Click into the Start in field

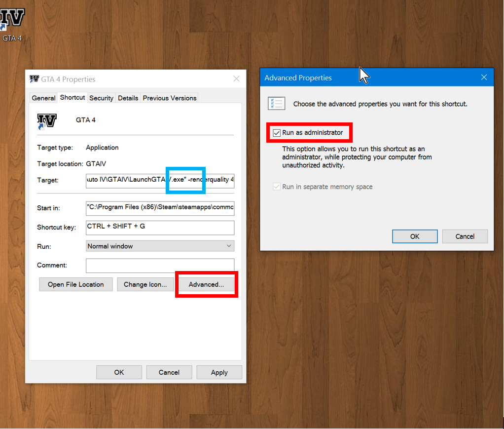click(x=160, y=208)
